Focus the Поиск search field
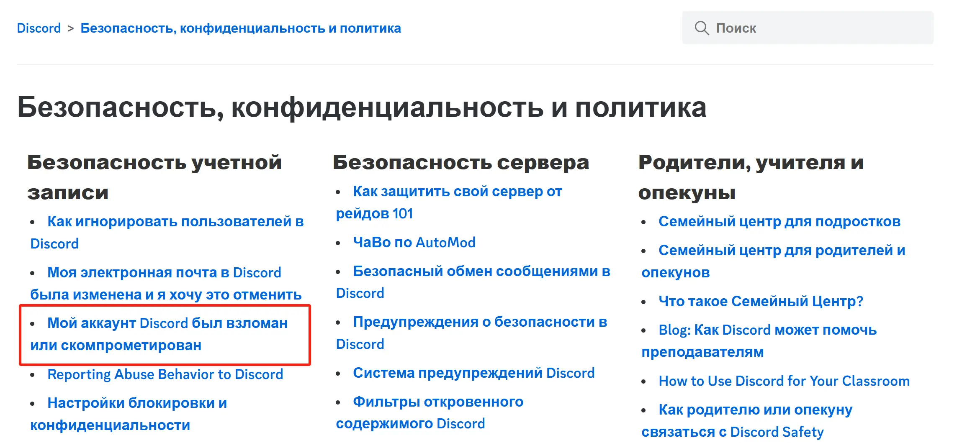 808,28
